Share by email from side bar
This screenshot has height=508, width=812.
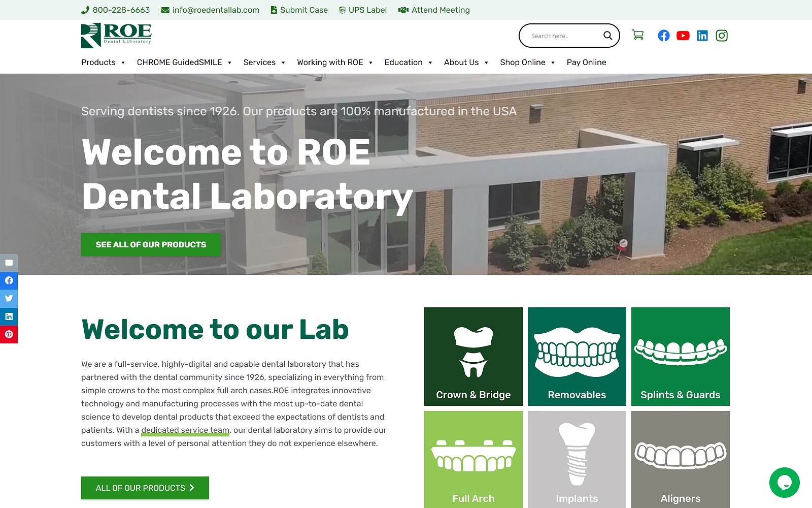(x=9, y=263)
